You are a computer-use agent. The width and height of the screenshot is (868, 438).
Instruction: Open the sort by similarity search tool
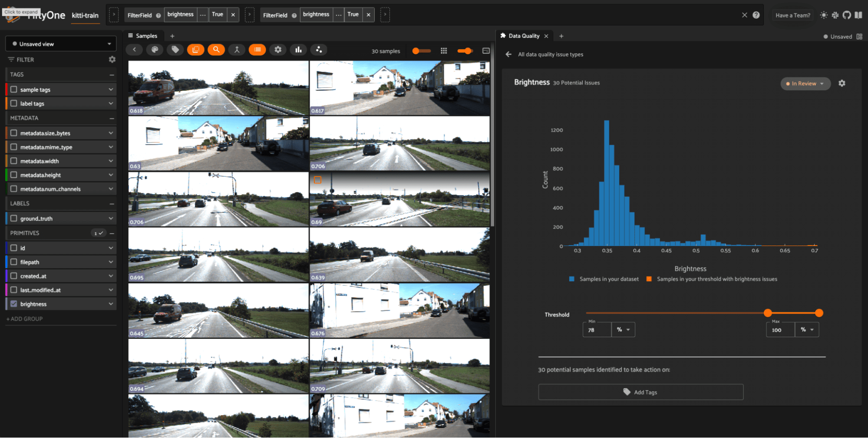[x=216, y=50]
